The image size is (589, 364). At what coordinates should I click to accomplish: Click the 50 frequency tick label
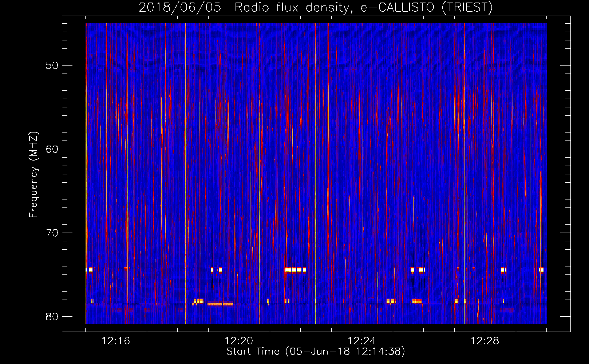[x=52, y=66]
